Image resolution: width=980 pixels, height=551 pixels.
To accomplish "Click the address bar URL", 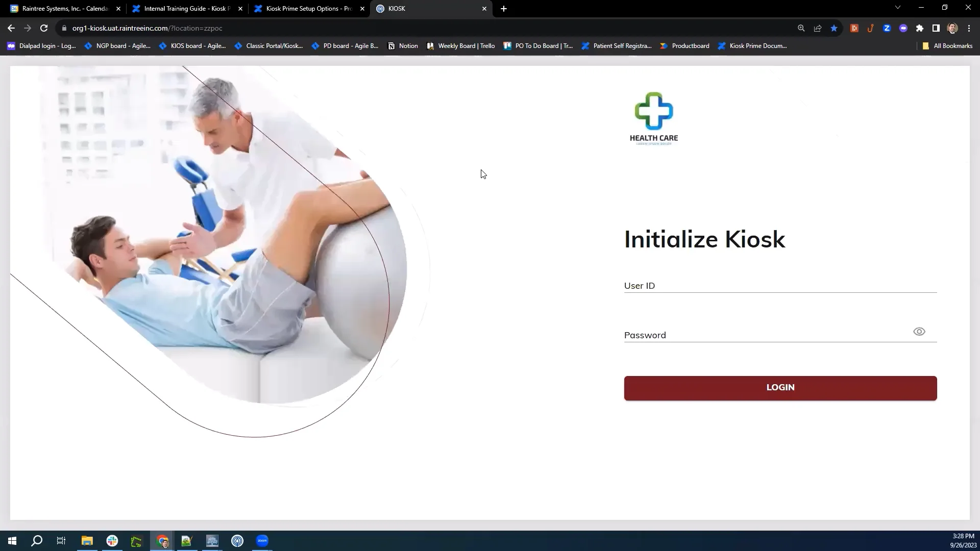I will [x=147, y=28].
